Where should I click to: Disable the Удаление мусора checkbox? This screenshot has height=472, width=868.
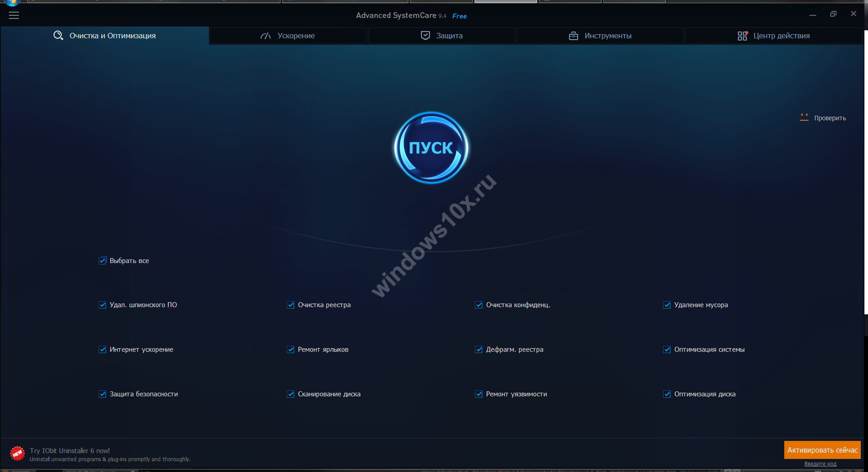tap(667, 305)
